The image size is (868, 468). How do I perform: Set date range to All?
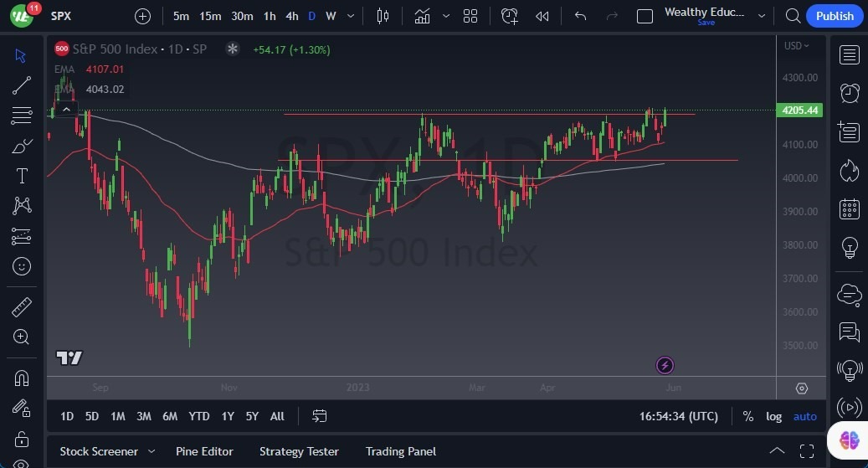[277, 416]
